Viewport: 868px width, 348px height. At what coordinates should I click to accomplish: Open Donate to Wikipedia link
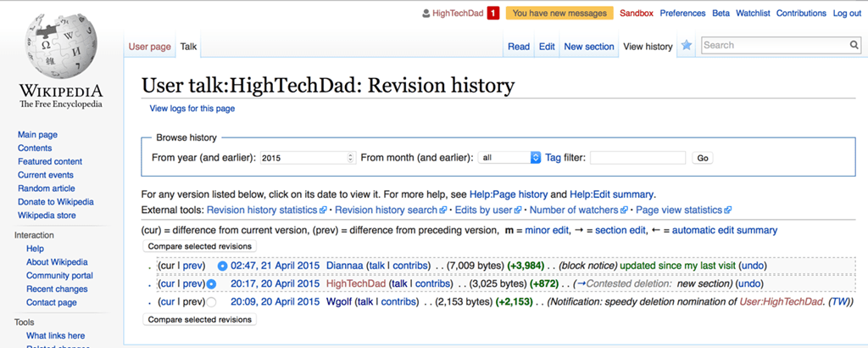pyautogui.click(x=56, y=202)
